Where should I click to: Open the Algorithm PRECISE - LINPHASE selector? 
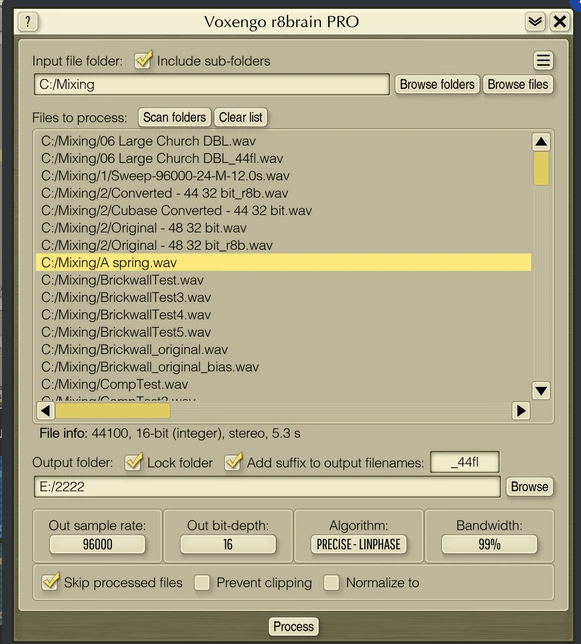tap(358, 544)
